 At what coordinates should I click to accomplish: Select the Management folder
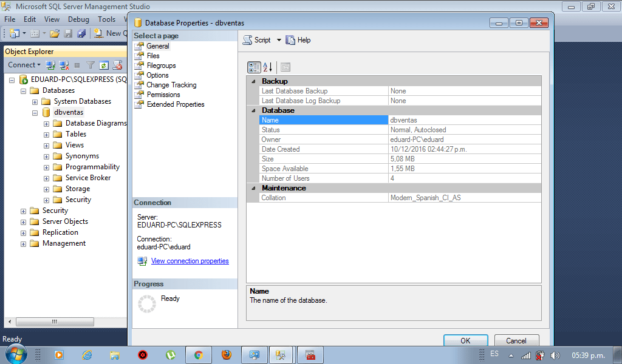pyautogui.click(x=64, y=243)
